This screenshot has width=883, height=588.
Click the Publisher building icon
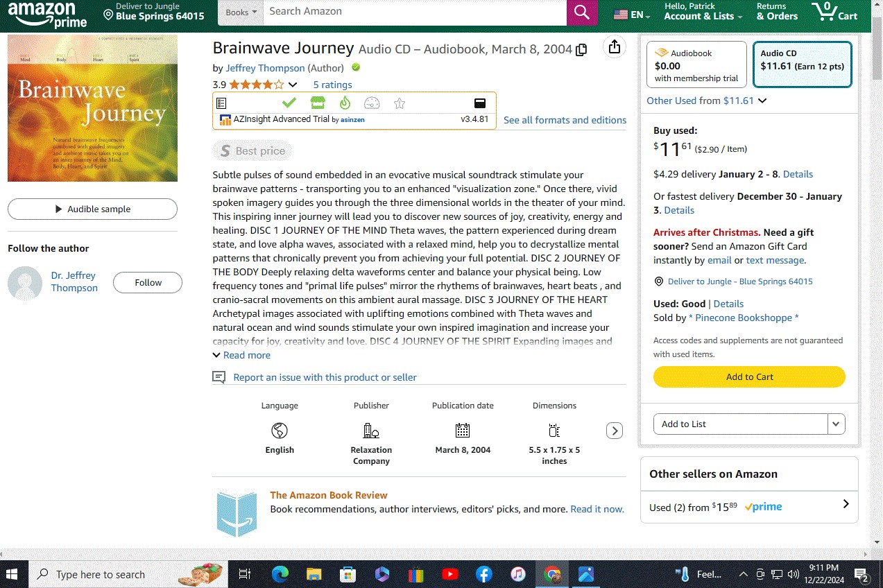point(371,431)
